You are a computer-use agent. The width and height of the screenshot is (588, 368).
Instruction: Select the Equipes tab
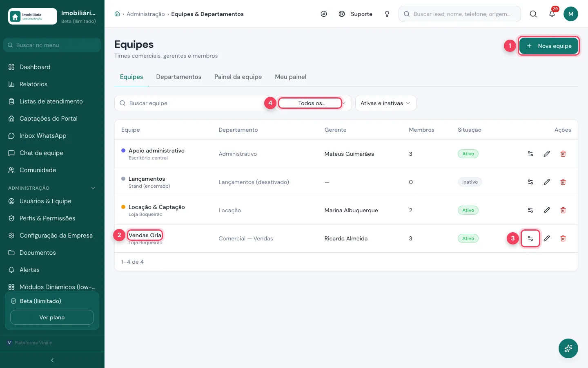click(131, 77)
